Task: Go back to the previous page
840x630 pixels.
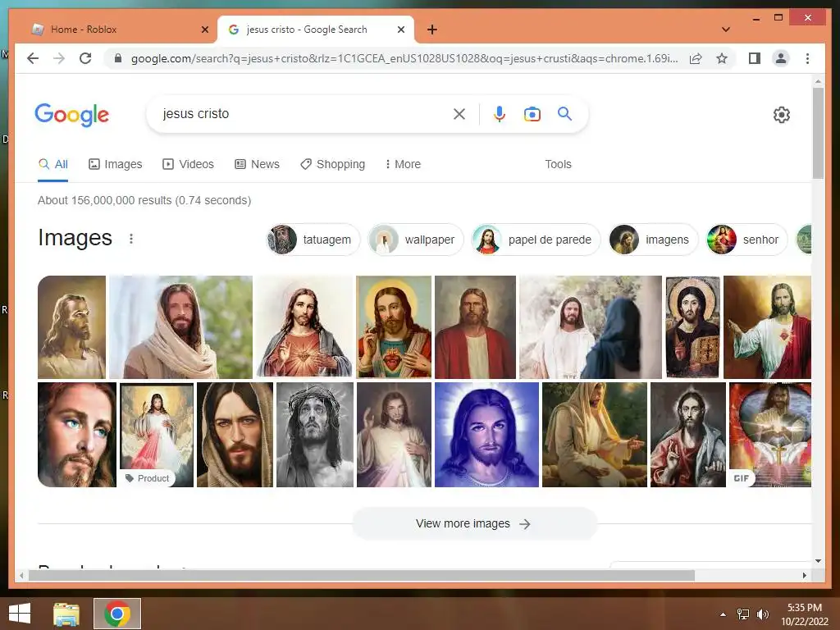Action: [x=33, y=58]
